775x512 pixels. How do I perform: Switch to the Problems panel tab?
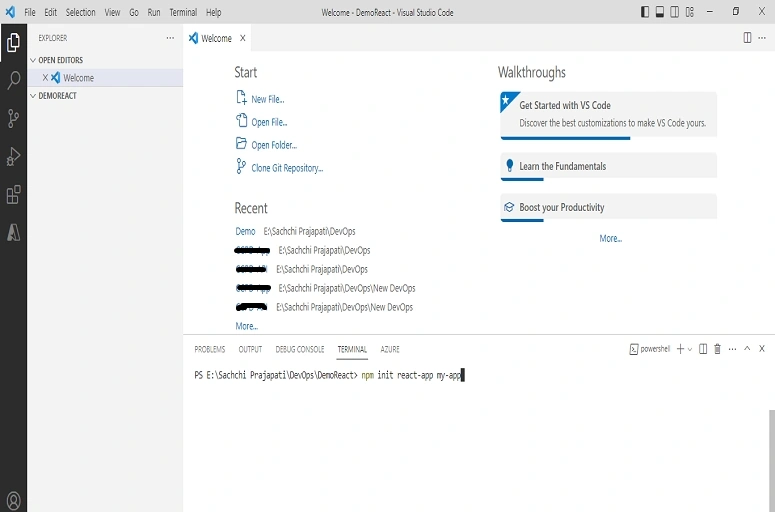pos(210,349)
